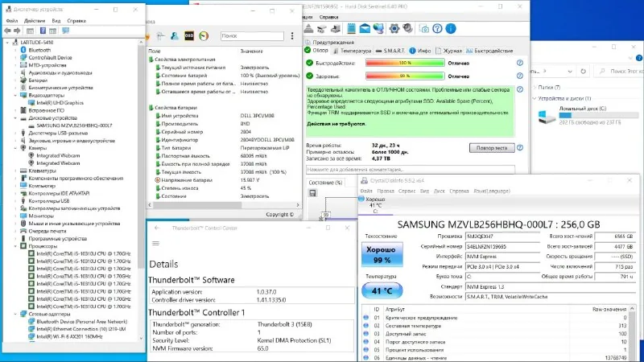Click Thunderbolt Control Center hamburger menu icon
The width and height of the screenshot is (644, 362).
pyautogui.click(x=155, y=244)
